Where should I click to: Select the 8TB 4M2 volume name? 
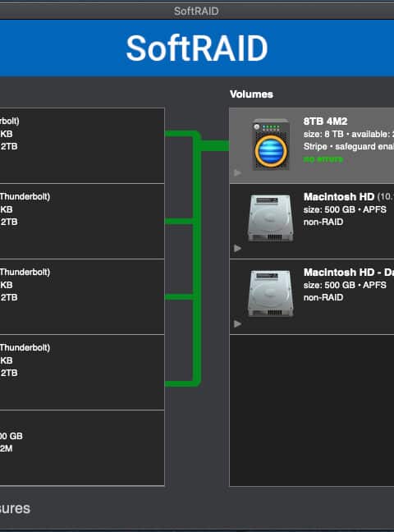point(325,122)
